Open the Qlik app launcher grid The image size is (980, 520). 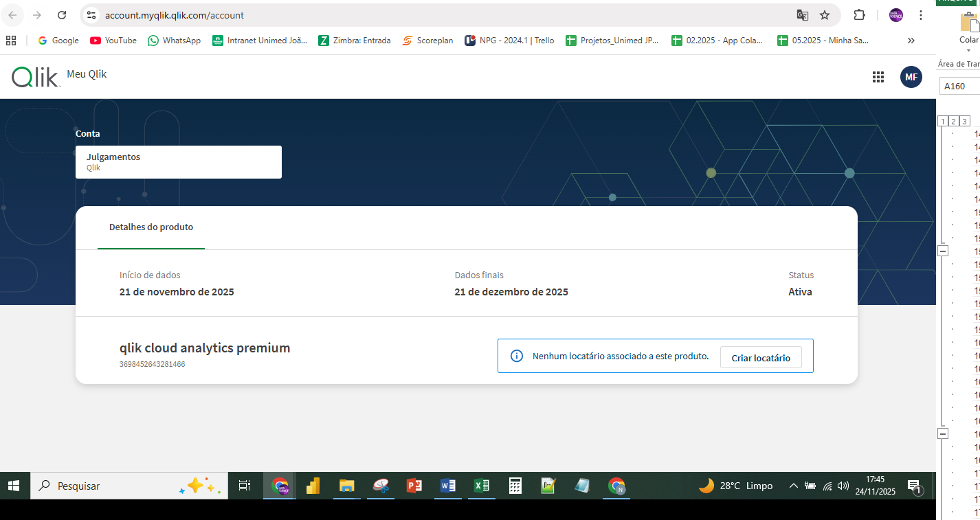click(878, 77)
